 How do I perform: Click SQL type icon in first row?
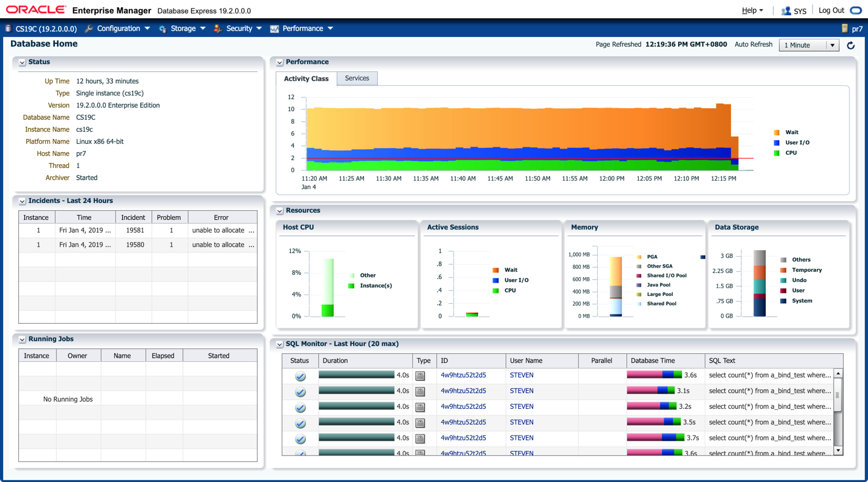[420, 376]
